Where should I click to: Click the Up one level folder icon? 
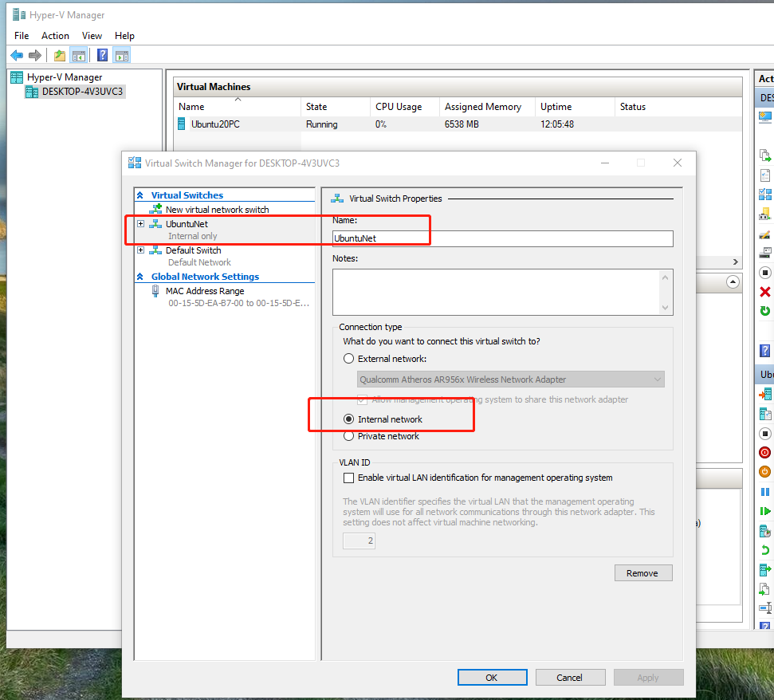tap(60, 55)
